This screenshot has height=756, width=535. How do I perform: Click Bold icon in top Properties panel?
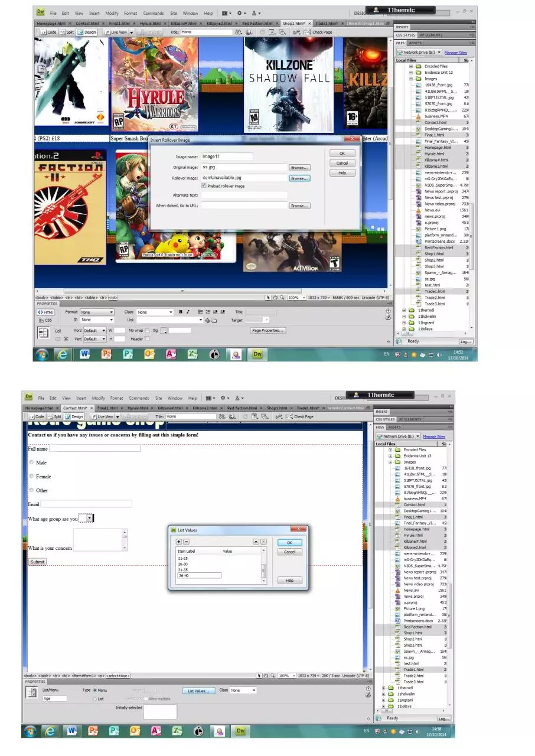coord(181,312)
